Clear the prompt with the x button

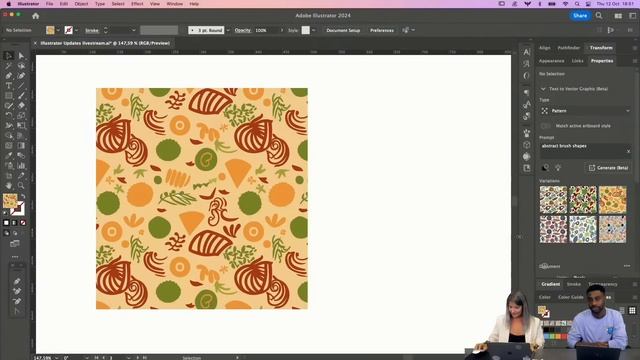tap(628, 151)
